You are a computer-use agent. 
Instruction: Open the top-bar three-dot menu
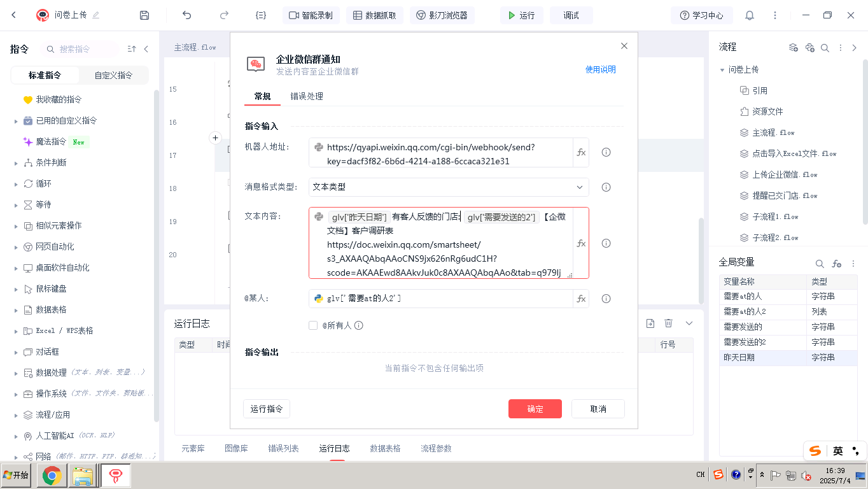coord(774,15)
